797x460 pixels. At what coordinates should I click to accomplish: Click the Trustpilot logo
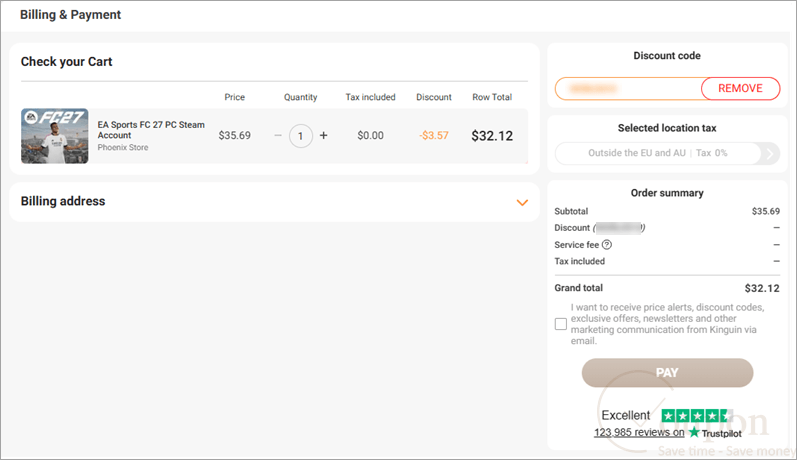[x=715, y=433]
